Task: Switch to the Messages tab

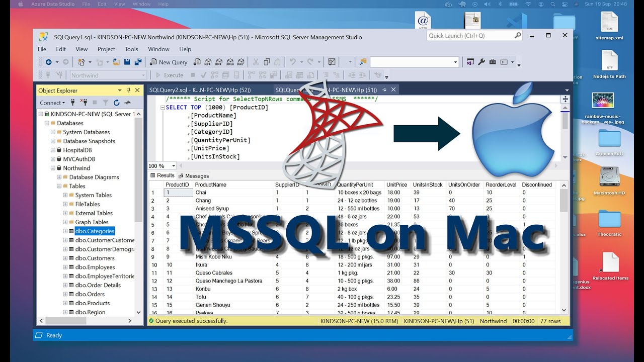Action: (x=194, y=176)
